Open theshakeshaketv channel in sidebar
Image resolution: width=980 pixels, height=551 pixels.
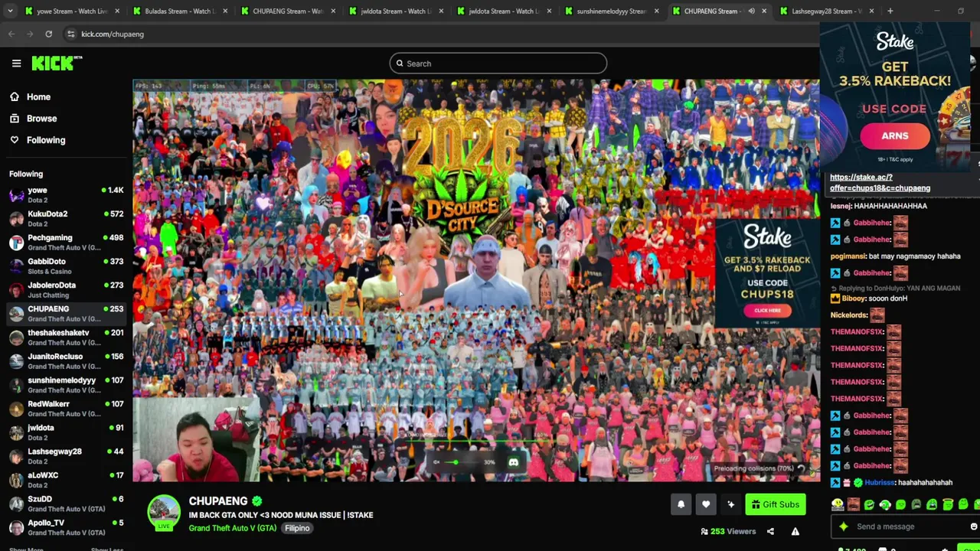point(67,337)
